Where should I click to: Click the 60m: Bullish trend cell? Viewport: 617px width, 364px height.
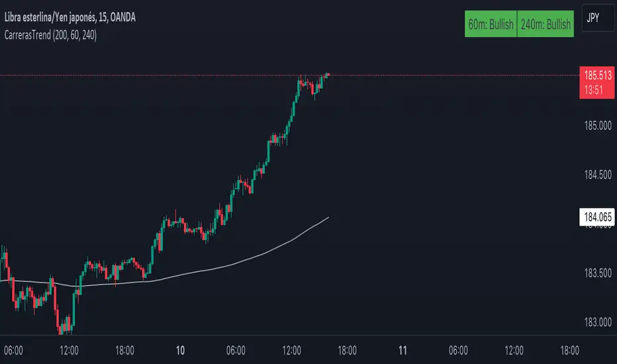[491, 24]
